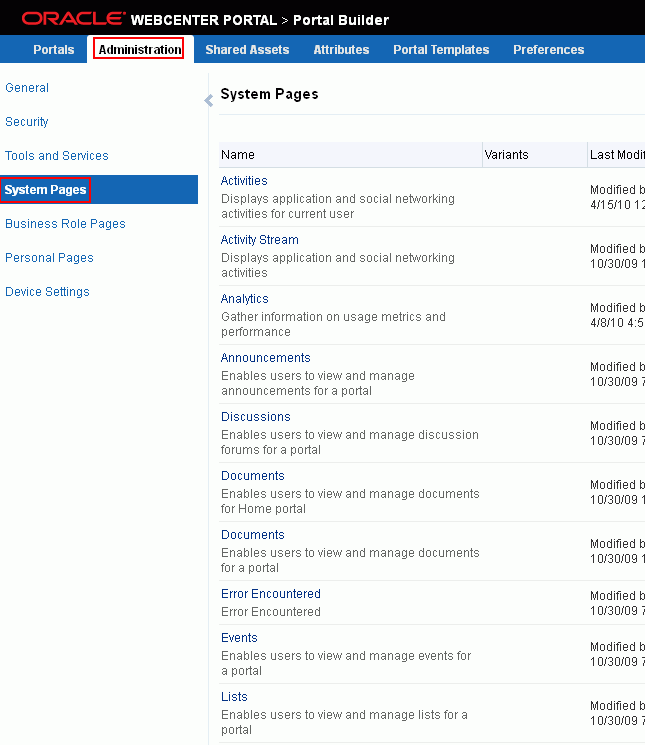Click 'Enables users to view and manage lists' text
This screenshot has height=745, width=645.
pos(344,722)
